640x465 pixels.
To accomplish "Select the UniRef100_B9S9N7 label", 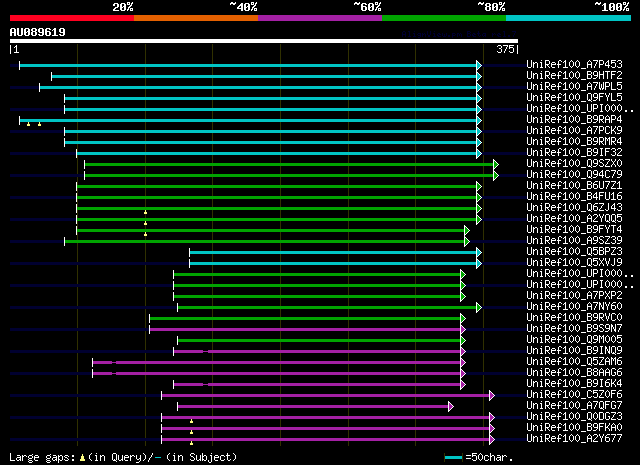I will 574,329.
